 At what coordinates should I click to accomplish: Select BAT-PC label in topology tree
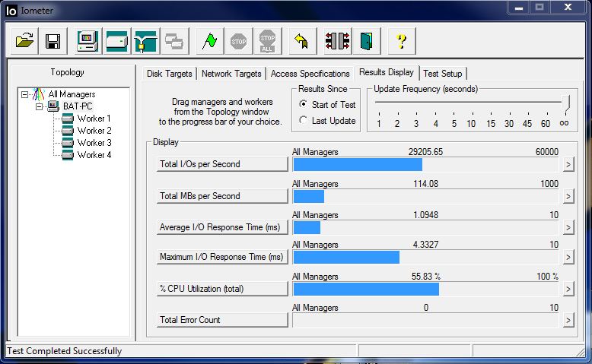click(x=78, y=106)
